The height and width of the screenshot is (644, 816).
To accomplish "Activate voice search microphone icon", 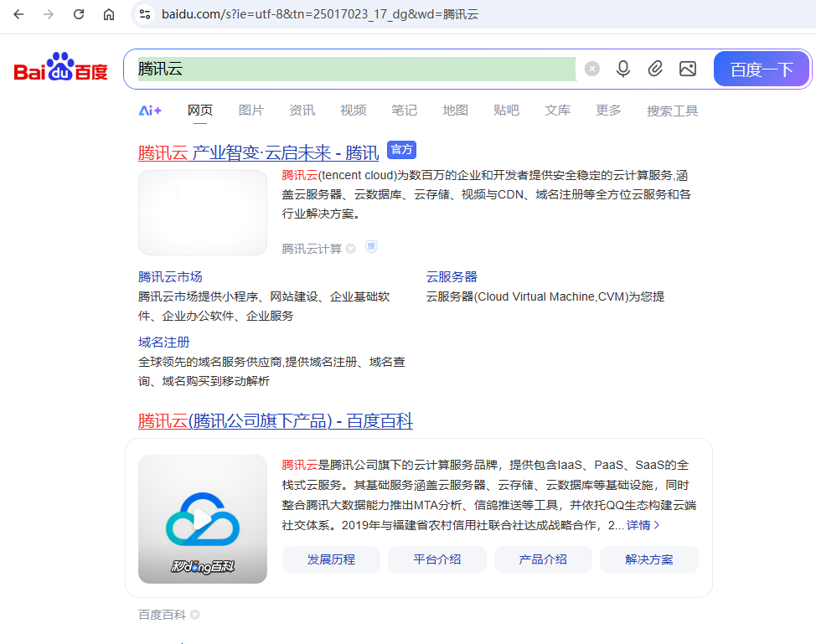I will coord(622,69).
